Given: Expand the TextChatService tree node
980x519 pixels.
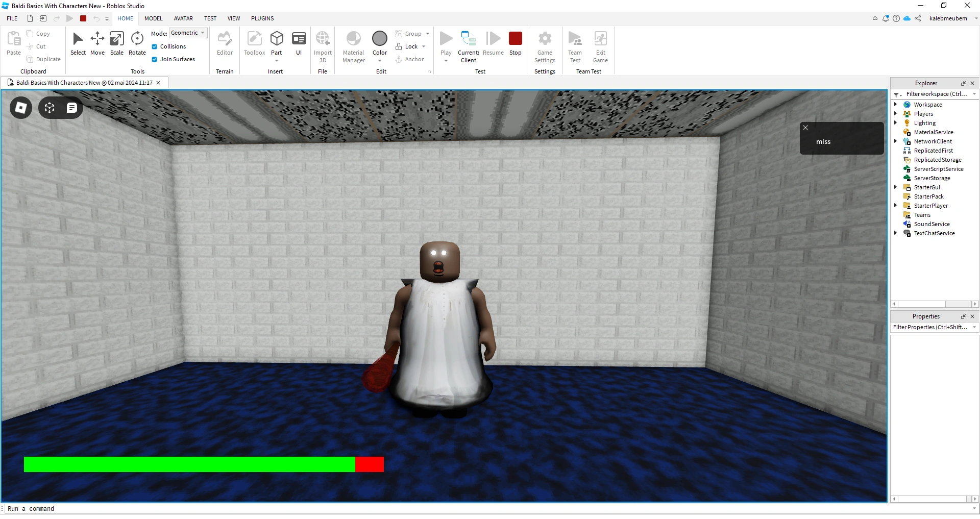Looking at the screenshot, I should coord(895,233).
